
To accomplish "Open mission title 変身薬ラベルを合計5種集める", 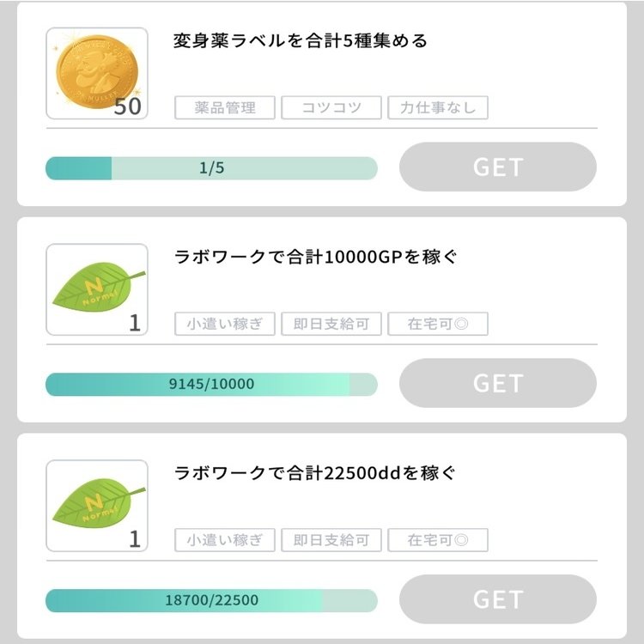I will coord(301,41).
